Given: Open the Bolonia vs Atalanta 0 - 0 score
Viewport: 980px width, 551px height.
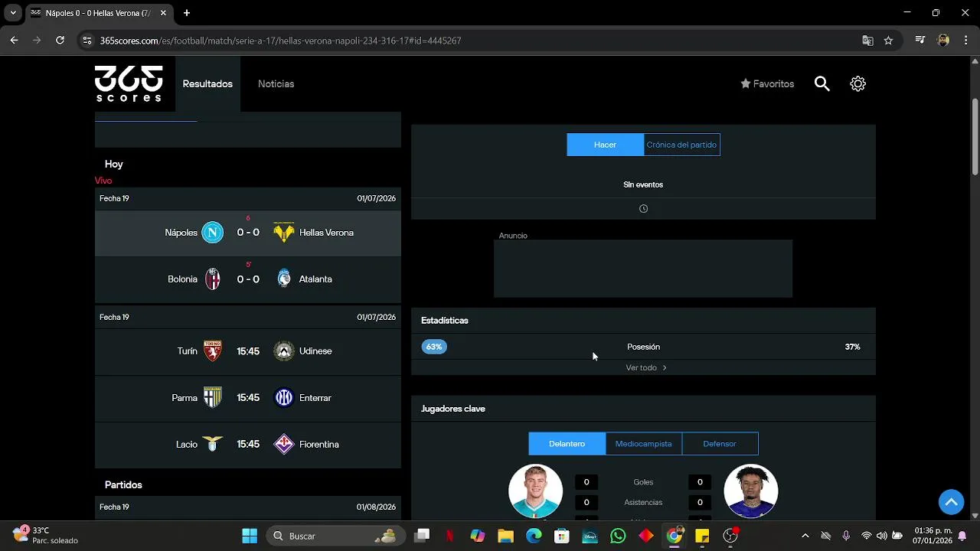Looking at the screenshot, I should pos(248,279).
